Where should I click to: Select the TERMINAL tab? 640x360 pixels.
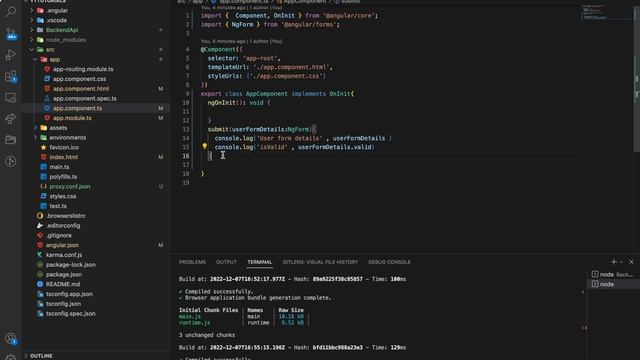point(260,262)
